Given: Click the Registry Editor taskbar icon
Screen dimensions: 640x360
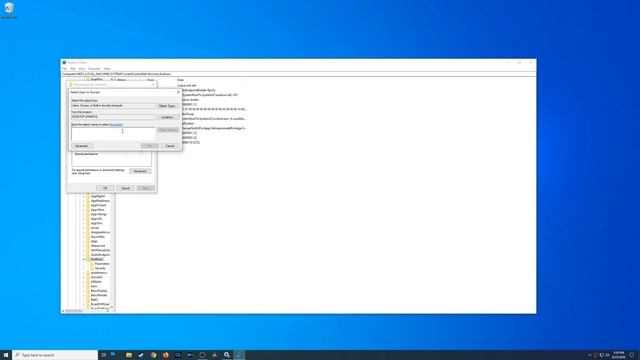Looking at the screenshot, I should [239, 355].
